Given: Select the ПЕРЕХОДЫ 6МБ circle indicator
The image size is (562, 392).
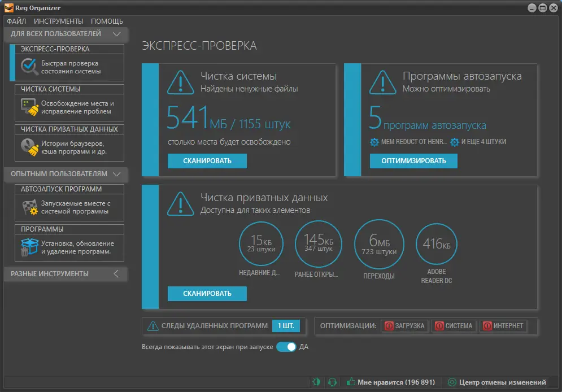Looking at the screenshot, I should tap(379, 243).
